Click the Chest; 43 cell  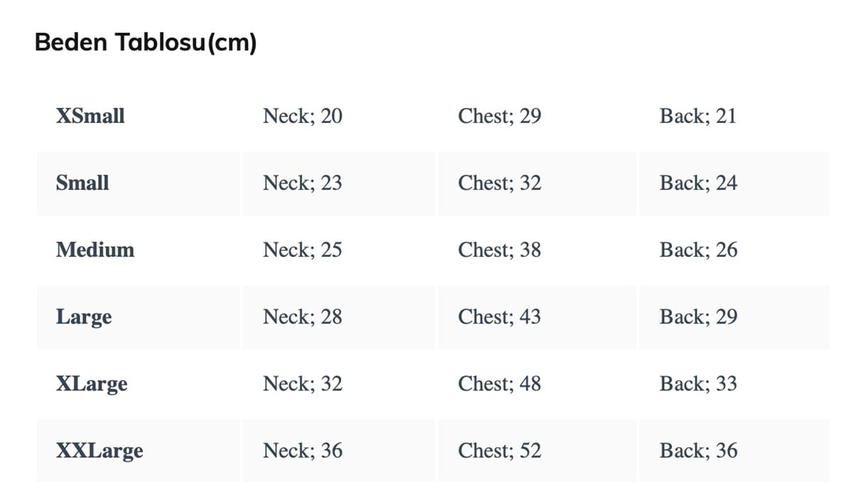[499, 317]
